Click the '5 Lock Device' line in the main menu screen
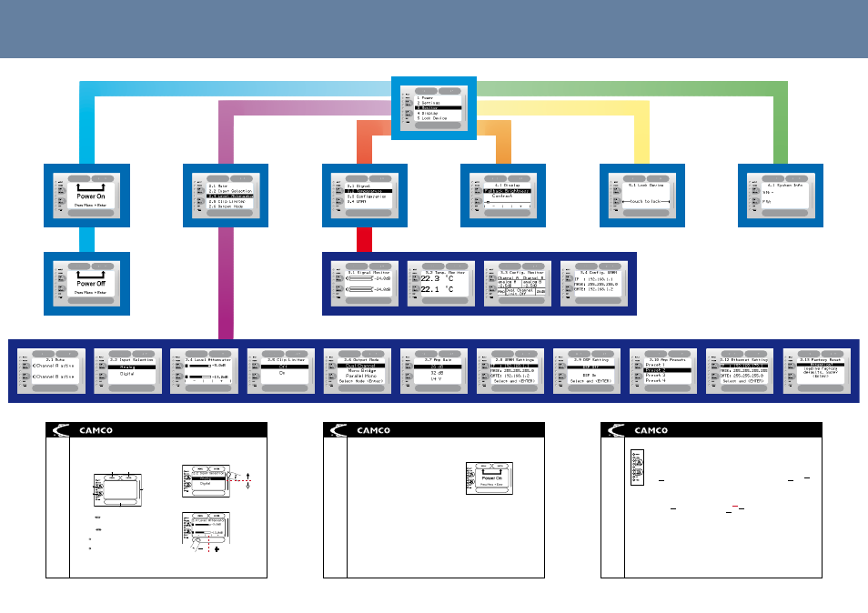The image size is (868, 613). [432, 118]
